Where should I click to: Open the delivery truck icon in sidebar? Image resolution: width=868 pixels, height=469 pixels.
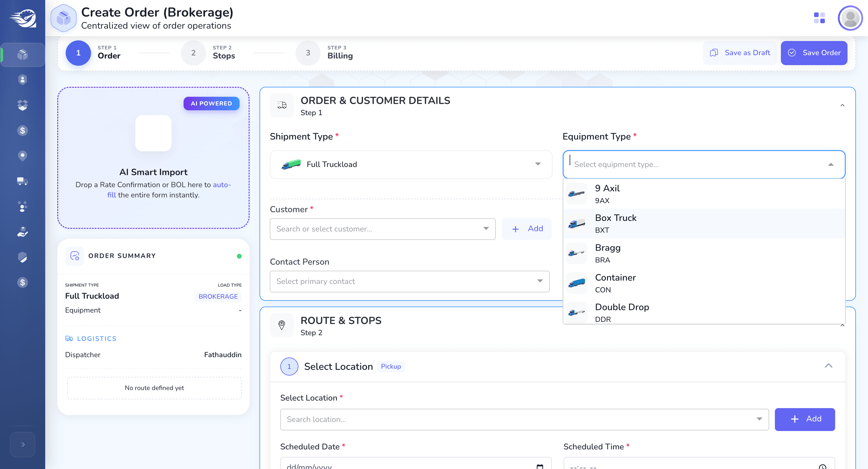click(22, 181)
